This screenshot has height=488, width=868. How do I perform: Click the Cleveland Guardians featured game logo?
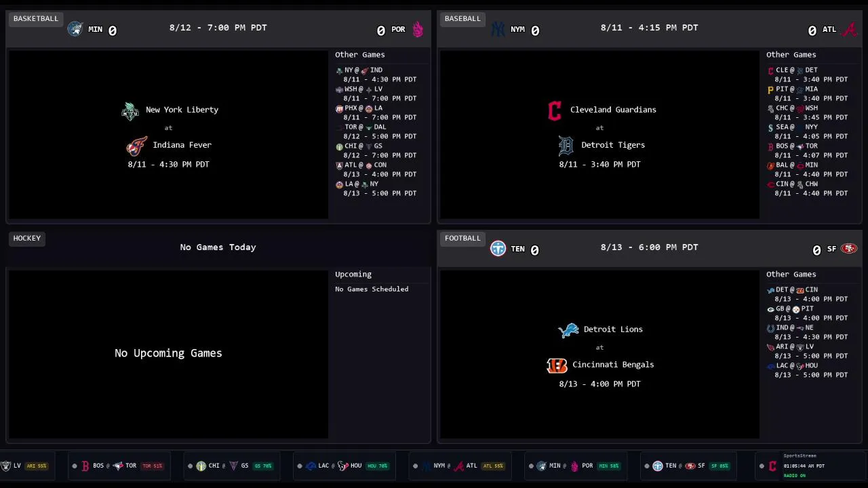click(x=555, y=110)
